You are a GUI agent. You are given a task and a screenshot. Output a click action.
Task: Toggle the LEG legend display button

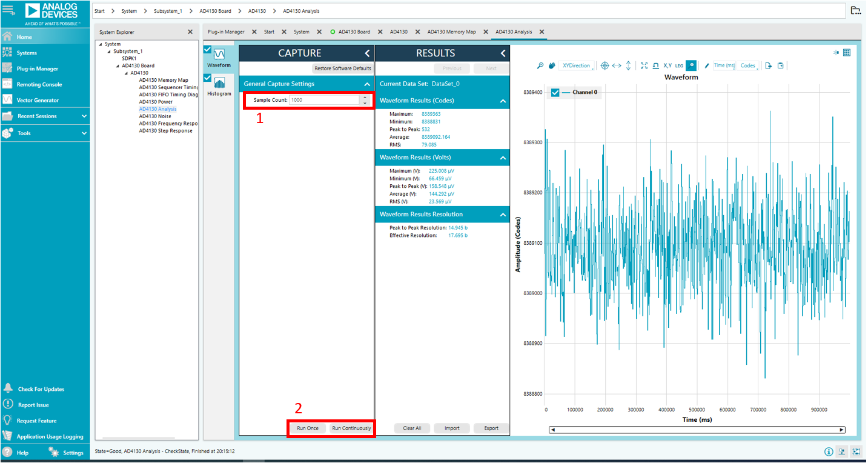coord(679,65)
